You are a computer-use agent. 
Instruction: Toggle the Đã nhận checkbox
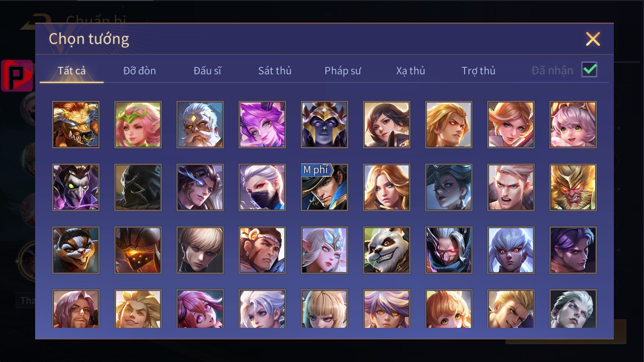(x=589, y=70)
